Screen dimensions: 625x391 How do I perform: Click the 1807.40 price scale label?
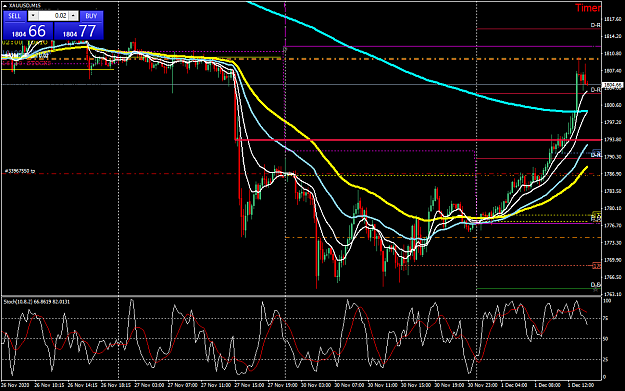tap(613, 71)
